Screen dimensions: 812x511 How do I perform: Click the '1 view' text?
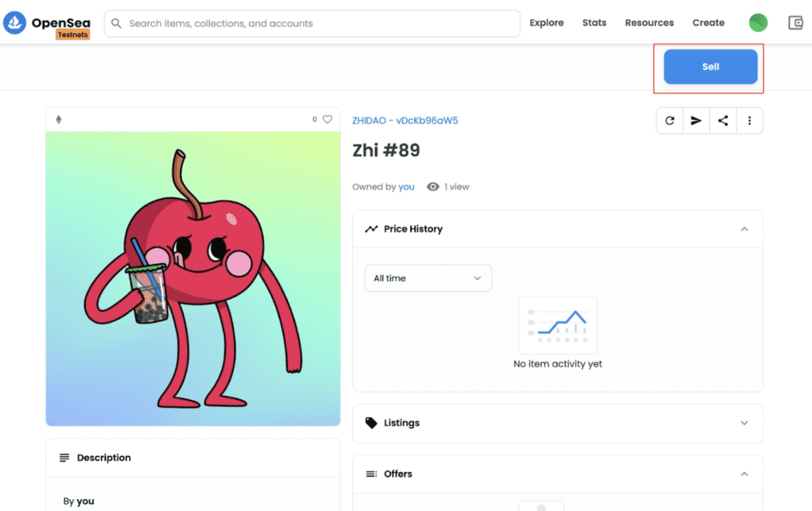457,186
